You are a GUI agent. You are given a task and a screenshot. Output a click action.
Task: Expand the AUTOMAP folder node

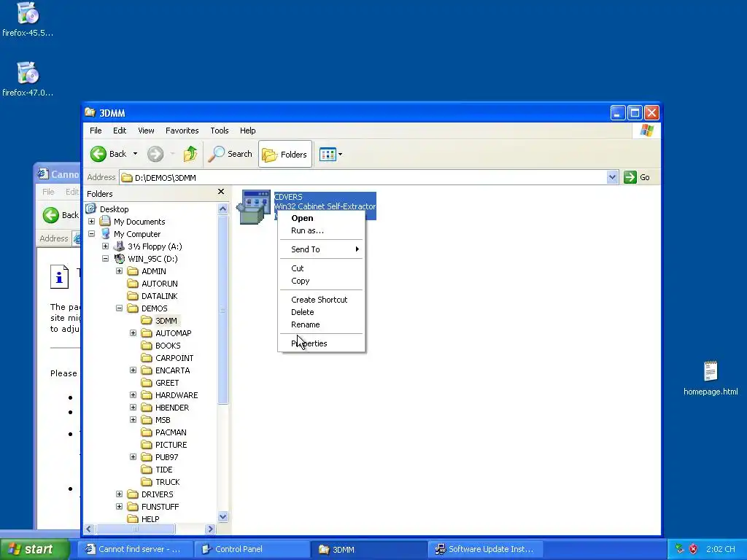(x=133, y=332)
